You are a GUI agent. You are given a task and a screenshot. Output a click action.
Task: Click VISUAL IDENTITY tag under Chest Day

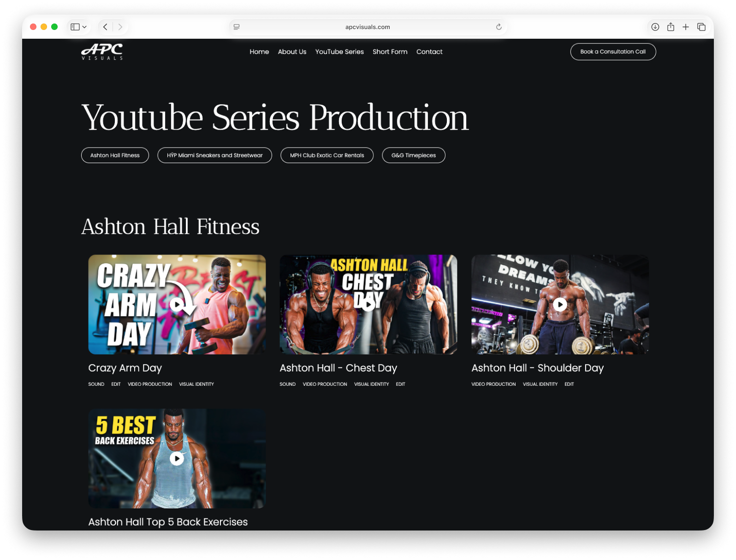coord(372,384)
